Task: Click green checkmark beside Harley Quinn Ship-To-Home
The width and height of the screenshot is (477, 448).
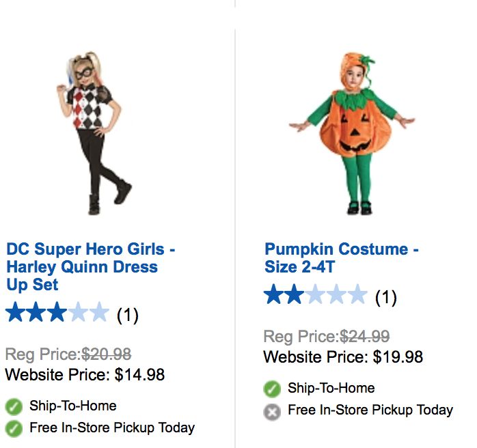Action: 14,407
